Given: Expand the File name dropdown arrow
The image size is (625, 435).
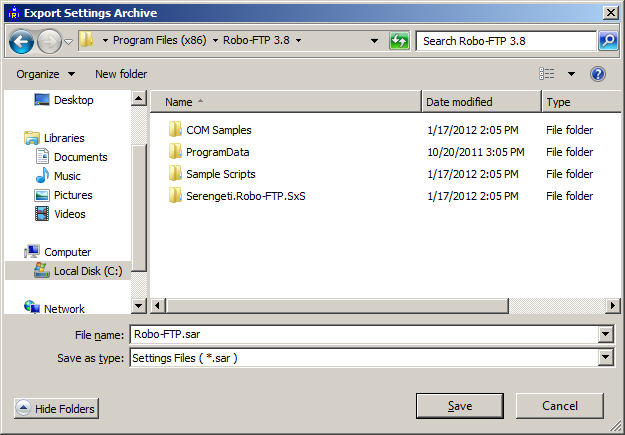Looking at the screenshot, I should coord(605,335).
